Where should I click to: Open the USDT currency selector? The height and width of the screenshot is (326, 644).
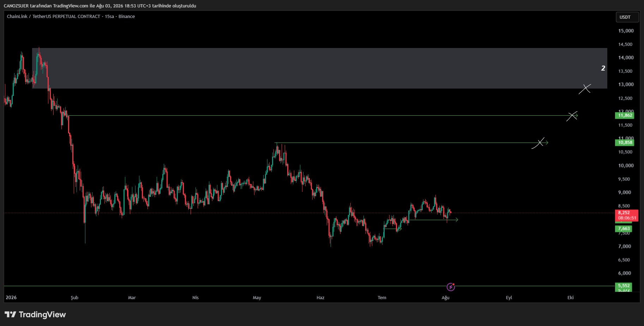[627, 17]
